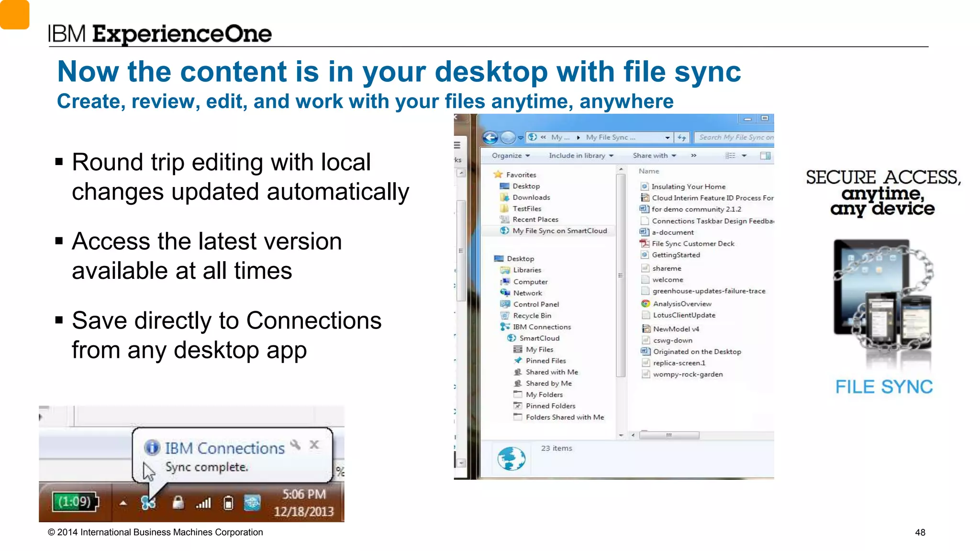
Task: Click the refresh button beside address bar
Action: (x=682, y=138)
